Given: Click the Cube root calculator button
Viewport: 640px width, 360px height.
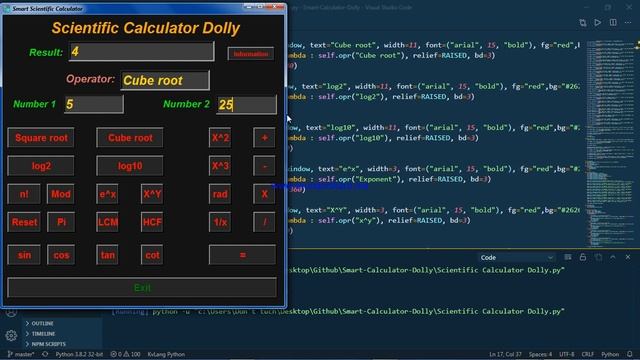Looking at the screenshot, I should (x=130, y=138).
